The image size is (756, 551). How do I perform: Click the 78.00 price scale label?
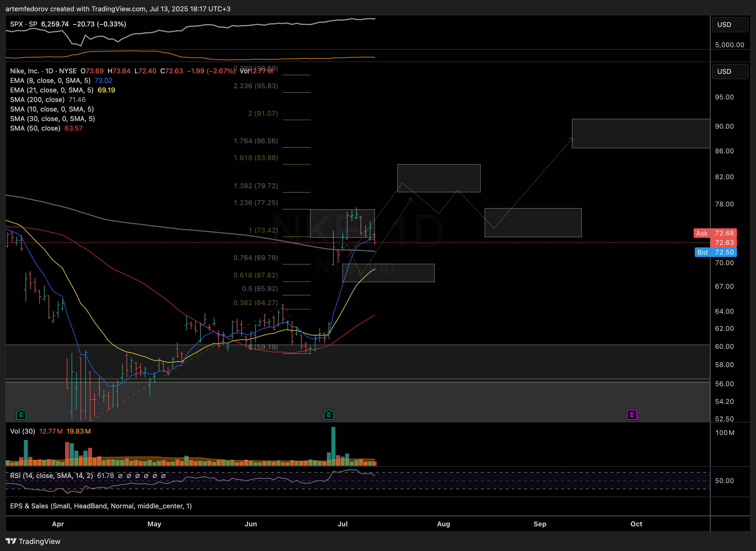coord(724,204)
